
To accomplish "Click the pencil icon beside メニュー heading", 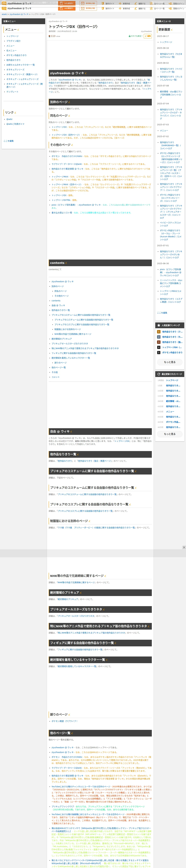I will (18, 30).
